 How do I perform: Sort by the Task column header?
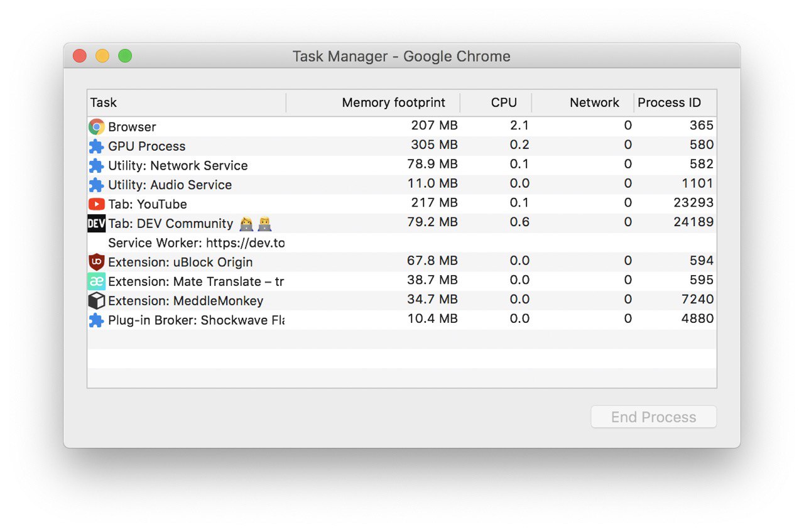coord(187,103)
